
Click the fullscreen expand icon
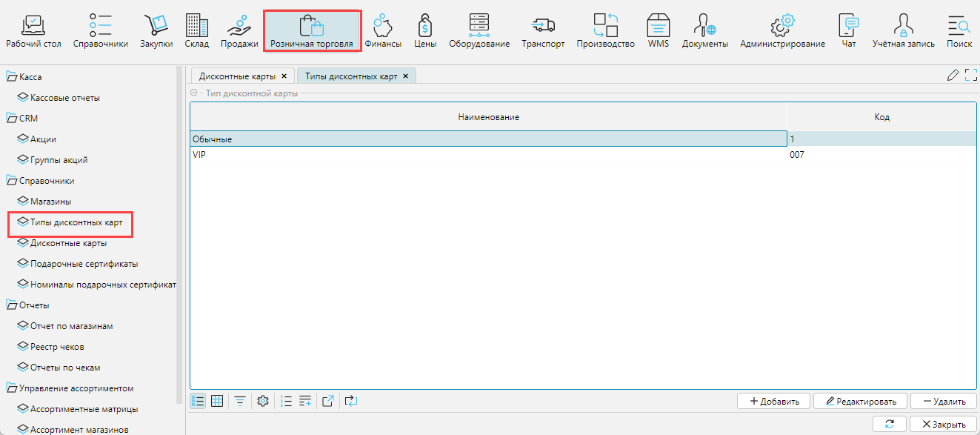971,75
